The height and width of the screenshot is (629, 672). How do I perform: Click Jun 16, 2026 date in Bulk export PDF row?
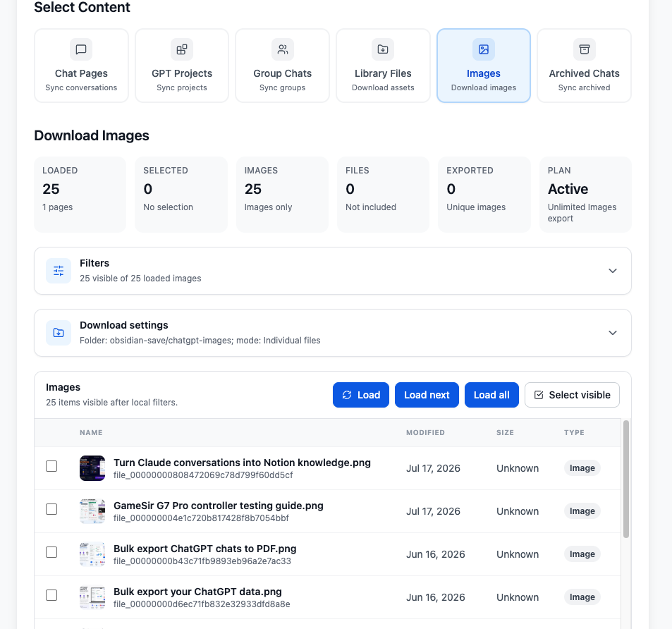(x=436, y=554)
